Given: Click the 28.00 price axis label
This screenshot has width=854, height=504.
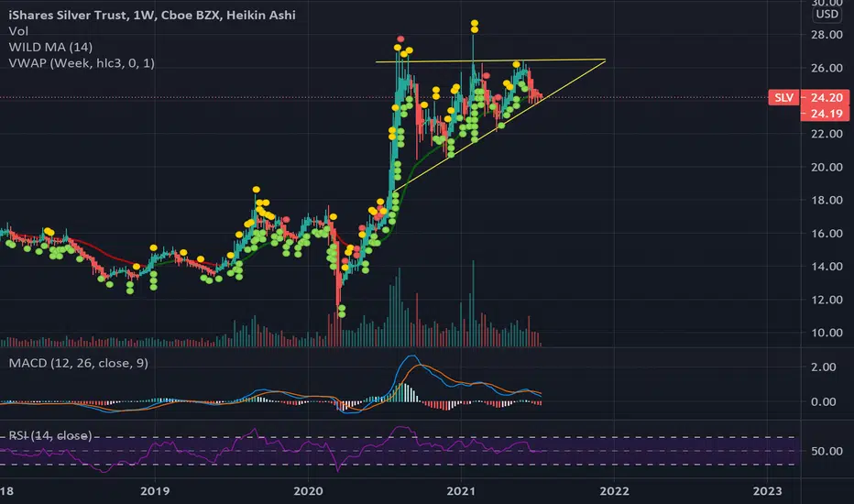Looking at the screenshot, I should coord(827,34).
